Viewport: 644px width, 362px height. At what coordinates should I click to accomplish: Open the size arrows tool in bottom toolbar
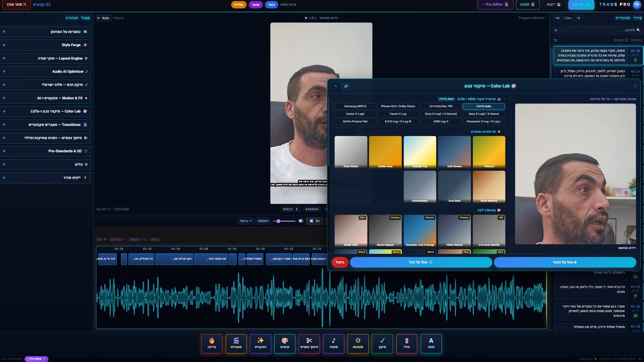coord(407,343)
